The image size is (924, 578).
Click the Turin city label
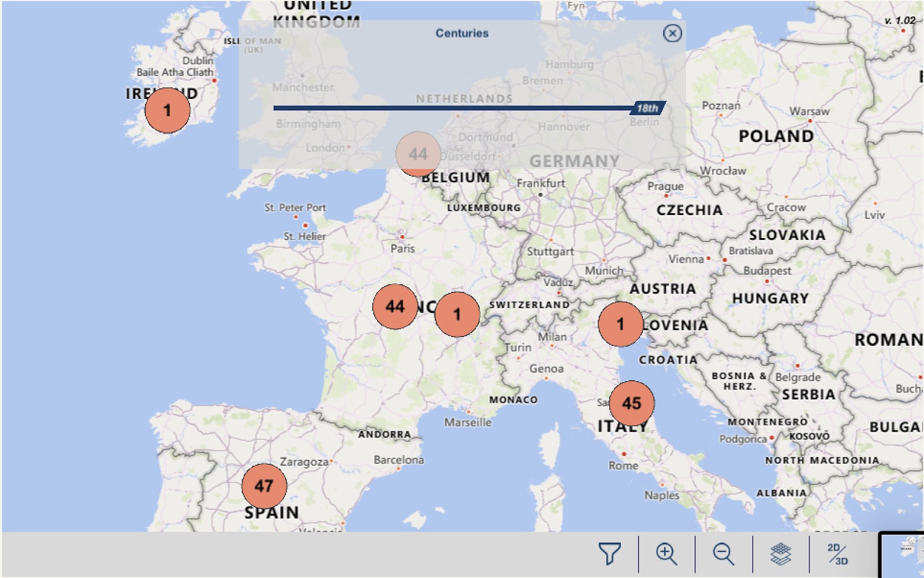(518, 347)
